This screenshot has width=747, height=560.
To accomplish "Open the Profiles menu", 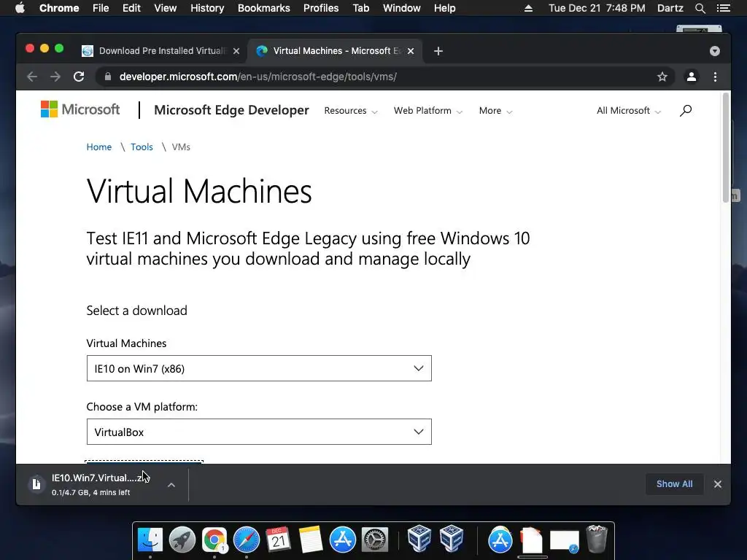I will click(x=321, y=8).
